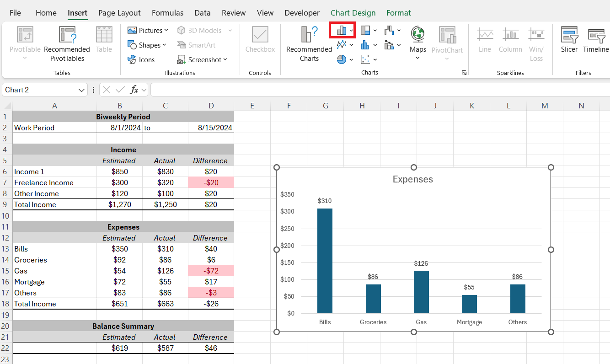Open the Insert Column or Bar Chart menu
Viewport: 610px width, 364px height.
tap(345, 30)
